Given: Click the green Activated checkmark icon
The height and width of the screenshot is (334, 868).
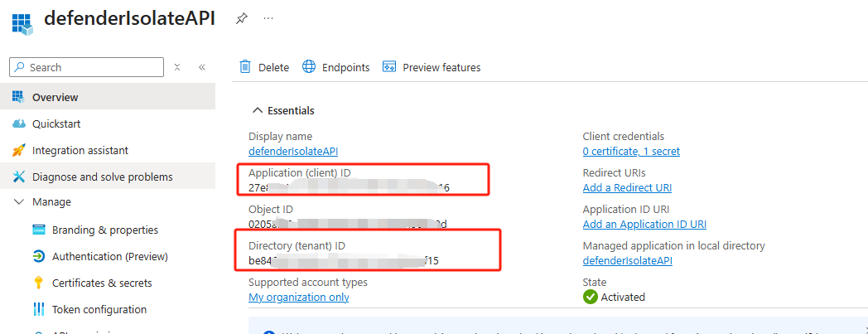Looking at the screenshot, I should click(x=590, y=297).
